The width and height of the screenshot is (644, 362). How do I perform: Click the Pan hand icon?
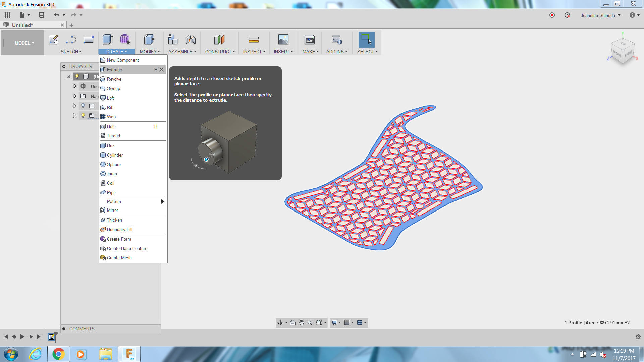click(x=302, y=323)
